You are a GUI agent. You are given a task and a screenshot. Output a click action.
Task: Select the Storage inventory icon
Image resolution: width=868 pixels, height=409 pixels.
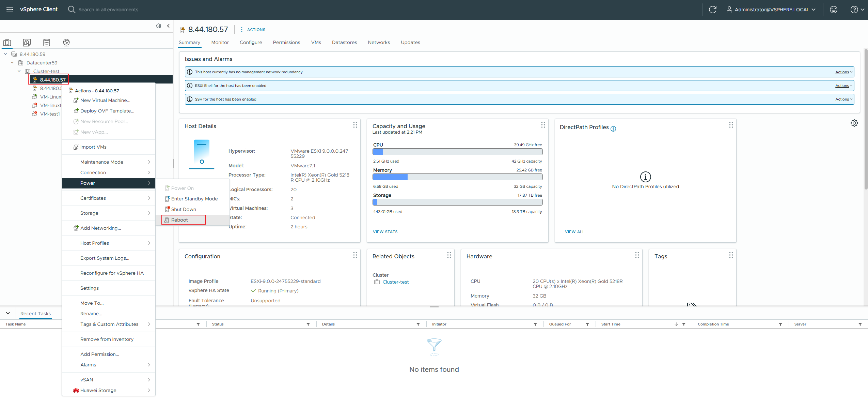click(x=47, y=43)
